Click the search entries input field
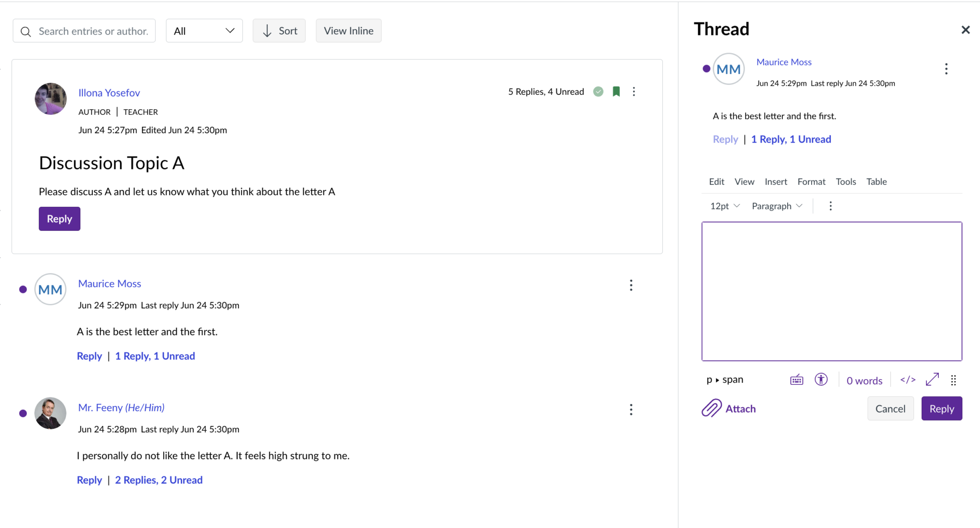Image resolution: width=980 pixels, height=528 pixels. pyautogui.click(x=93, y=31)
